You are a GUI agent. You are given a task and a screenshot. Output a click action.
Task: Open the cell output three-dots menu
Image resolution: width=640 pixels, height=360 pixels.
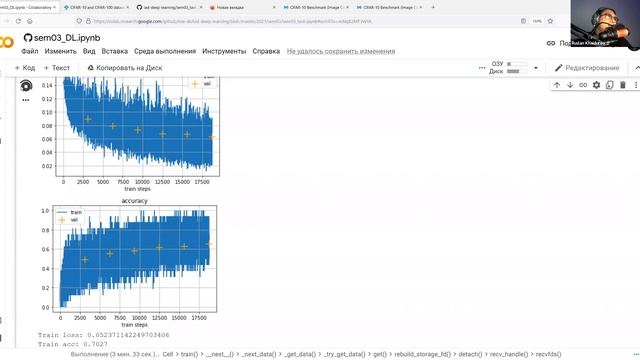coord(26,100)
